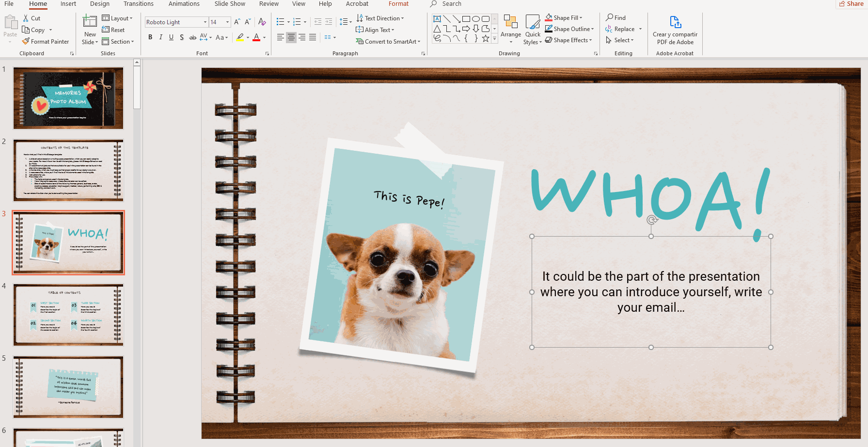Expand the Shape Fill color options
Image resolution: width=868 pixels, height=447 pixels.
click(x=581, y=17)
